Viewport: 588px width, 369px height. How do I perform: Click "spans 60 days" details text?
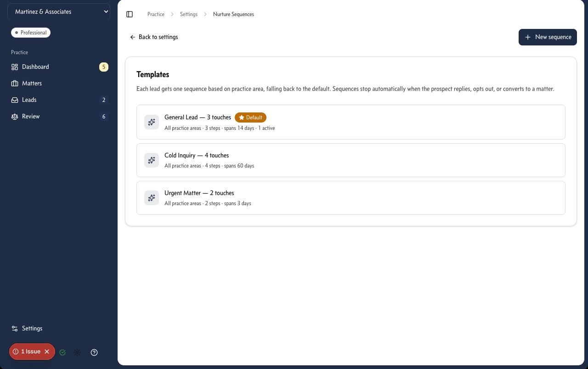click(239, 166)
